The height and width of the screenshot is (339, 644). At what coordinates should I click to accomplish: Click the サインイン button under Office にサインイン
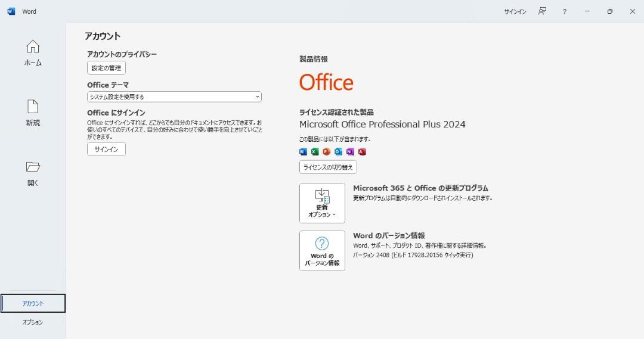106,149
